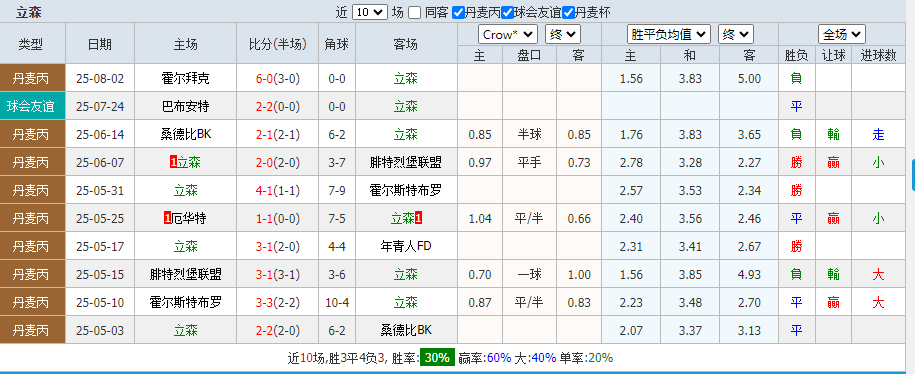Image resolution: width=915 pixels, height=374 pixels.
Task: Click the 輸 handicap result on 25-06-14
Action: point(833,134)
